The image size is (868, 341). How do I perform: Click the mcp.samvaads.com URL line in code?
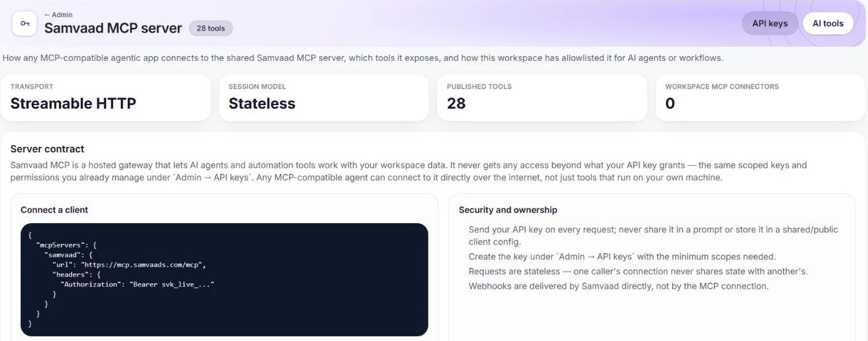pos(129,265)
